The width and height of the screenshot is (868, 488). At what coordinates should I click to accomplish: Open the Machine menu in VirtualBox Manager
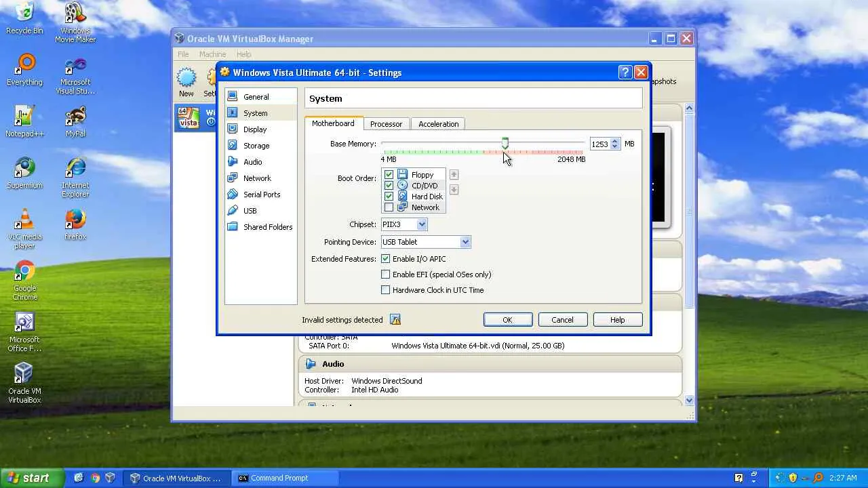coord(212,54)
